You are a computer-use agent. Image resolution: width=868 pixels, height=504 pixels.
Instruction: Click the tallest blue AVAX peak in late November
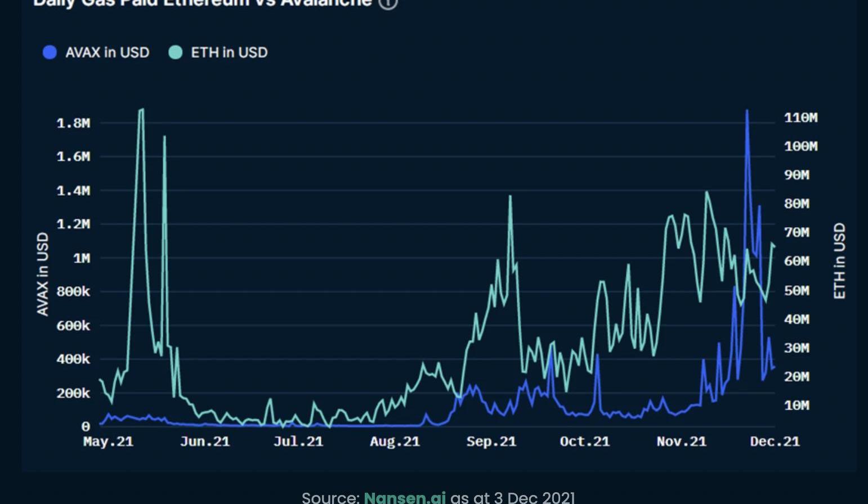pos(747,111)
